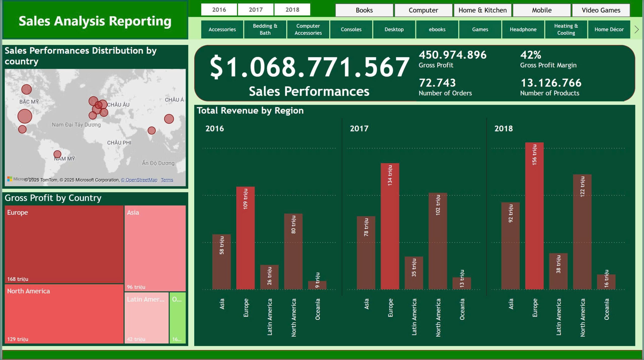Open the Terms link on the map
Viewport: 644px width, 360px height.
(167, 180)
